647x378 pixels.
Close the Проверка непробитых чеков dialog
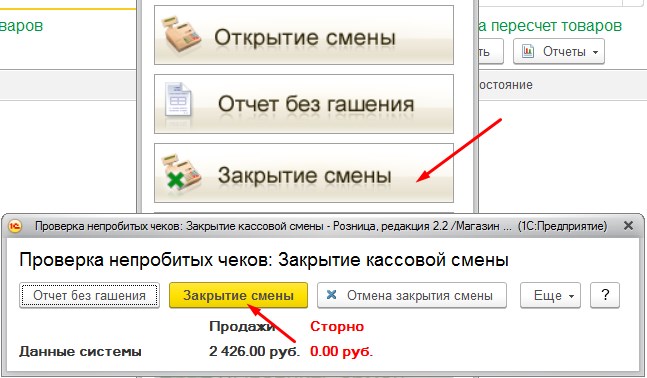(x=628, y=226)
